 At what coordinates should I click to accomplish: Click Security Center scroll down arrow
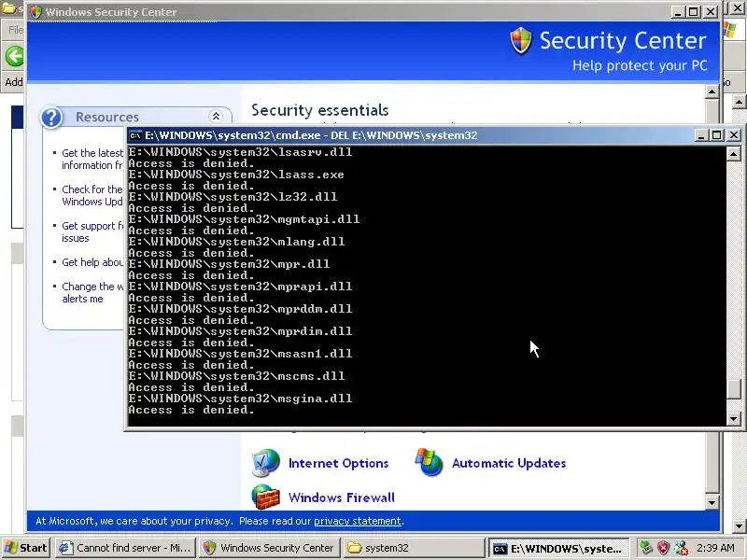pos(712,502)
